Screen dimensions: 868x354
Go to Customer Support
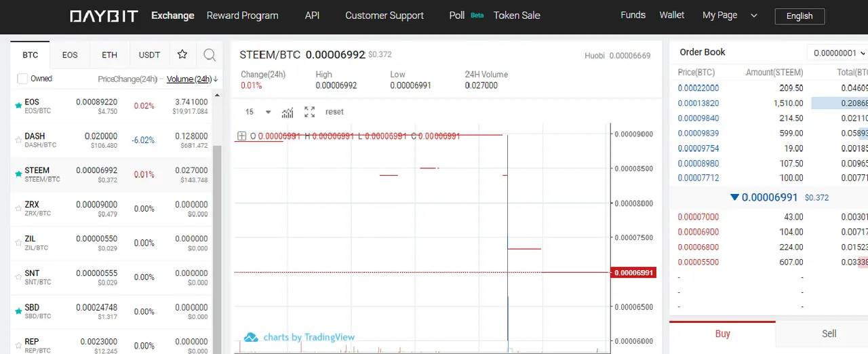coord(384,16)
